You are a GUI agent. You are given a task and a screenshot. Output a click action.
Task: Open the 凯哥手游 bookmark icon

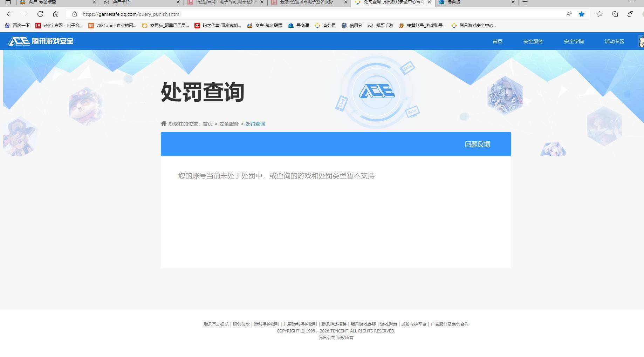coord(370,25)
